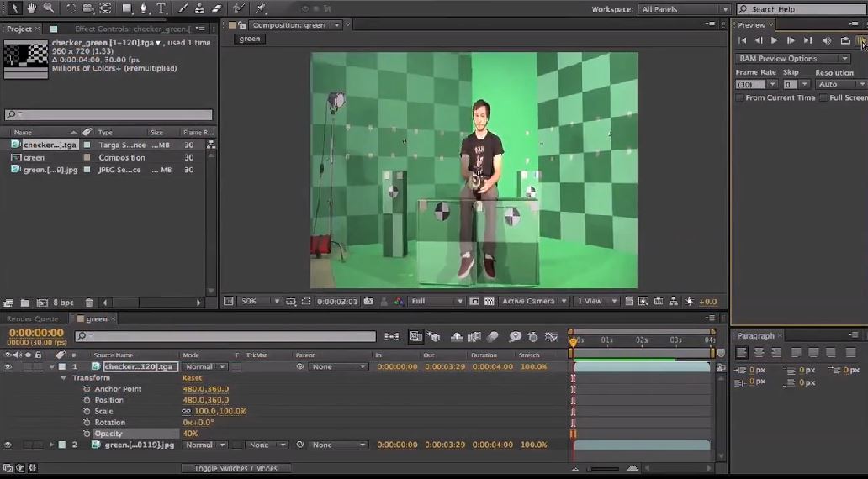The height and width of the screenshot is (479, 868).
Task: Toggle Motion Blur enable in timeline
Action: (492, 336)
